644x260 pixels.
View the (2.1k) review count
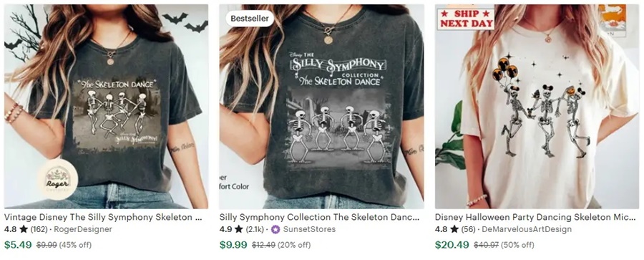tap(255, 229)
